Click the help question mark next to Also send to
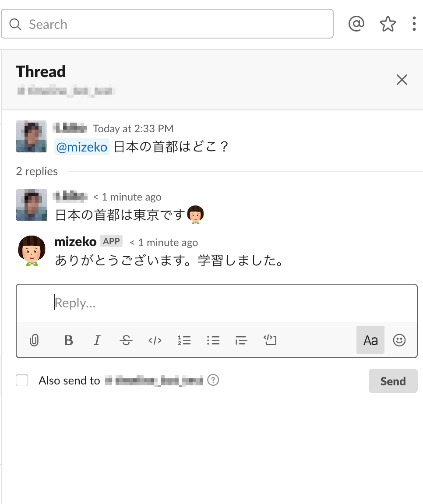The width and height of the screenshot is (423, 504). (214, 380)
